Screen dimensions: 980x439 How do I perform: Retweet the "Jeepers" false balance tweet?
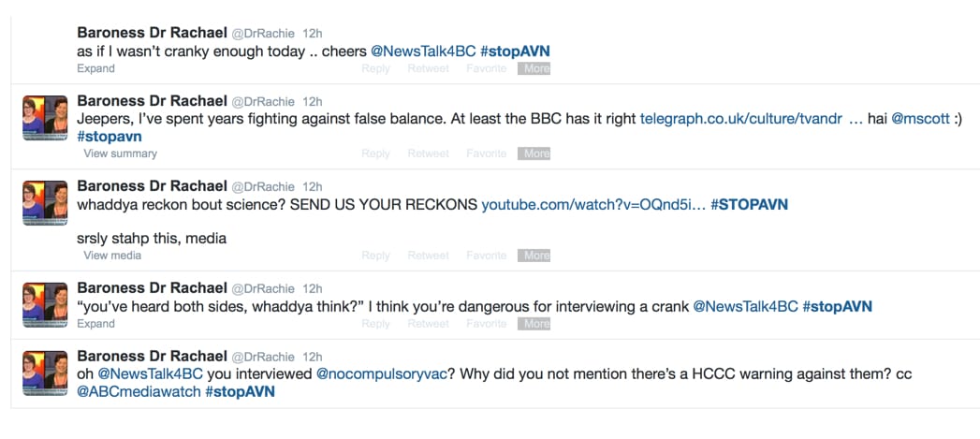point(428,154)
